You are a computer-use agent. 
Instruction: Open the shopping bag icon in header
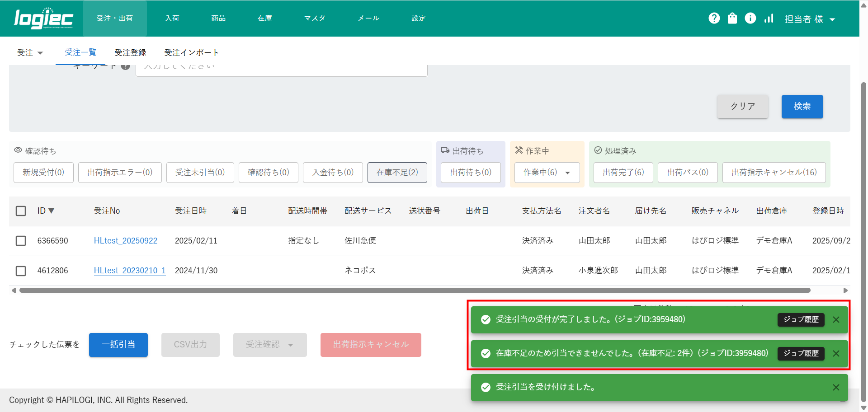[732, 18]
